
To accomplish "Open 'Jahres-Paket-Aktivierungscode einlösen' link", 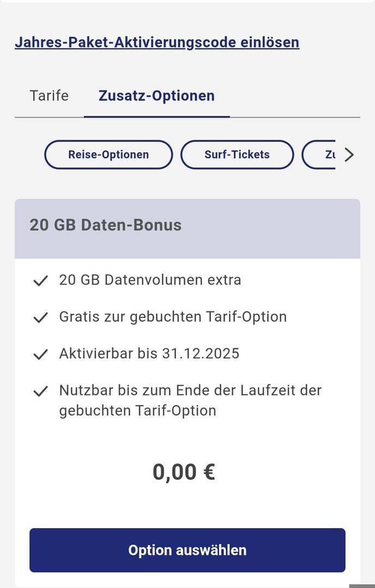I will click(x=157, y=42).
